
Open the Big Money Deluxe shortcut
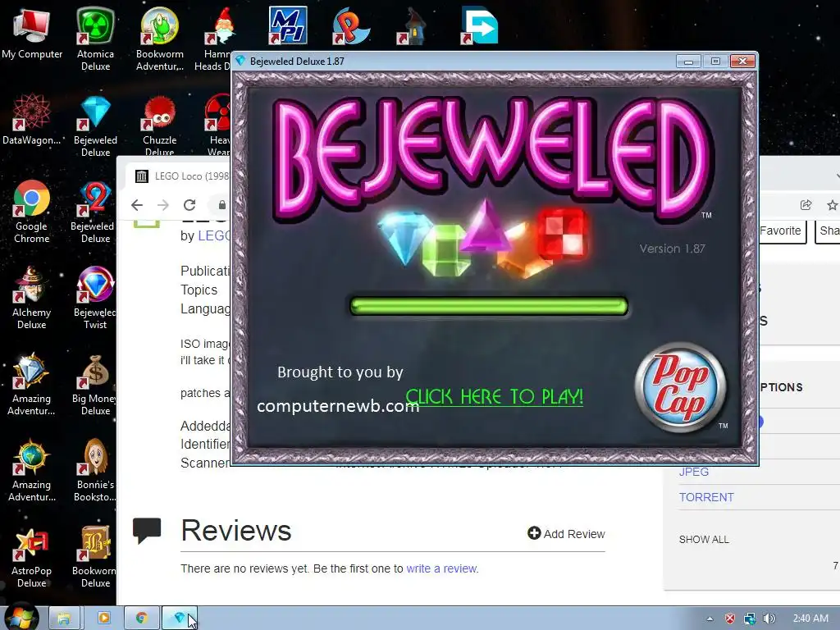click(x=94, y=384)
